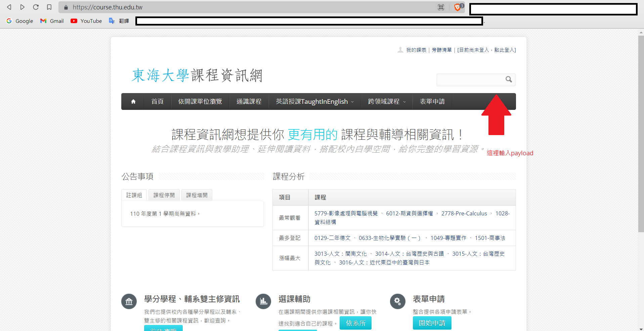
Task: Go forward with the browser forward arrow
Action: pyautogui.click(x=23, y=7)
